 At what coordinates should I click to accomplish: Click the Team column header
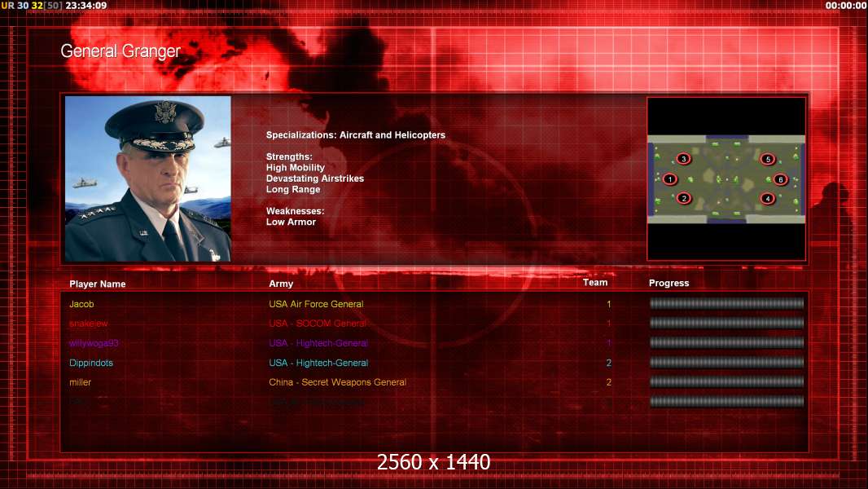(x=595, y=283)
